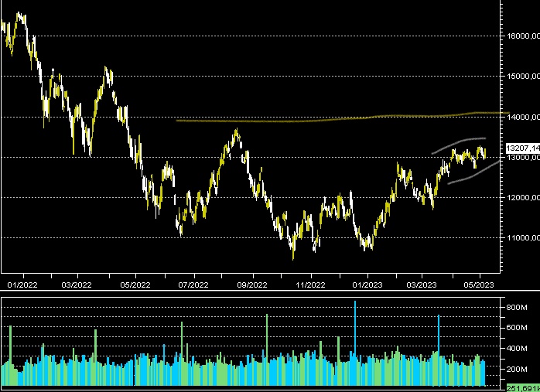Select the 600M volume axis label
This screenshot has width=540, height=392.
tap(517, 328)
